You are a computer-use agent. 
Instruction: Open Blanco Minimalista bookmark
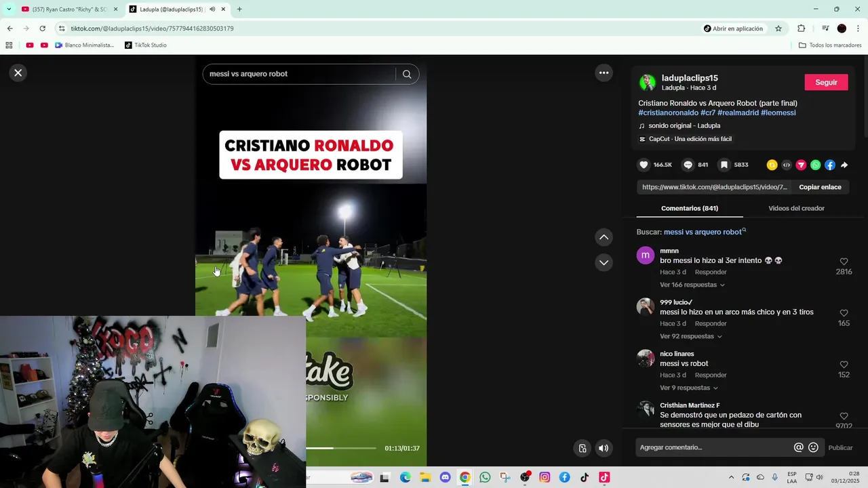[x=84, y=45]
